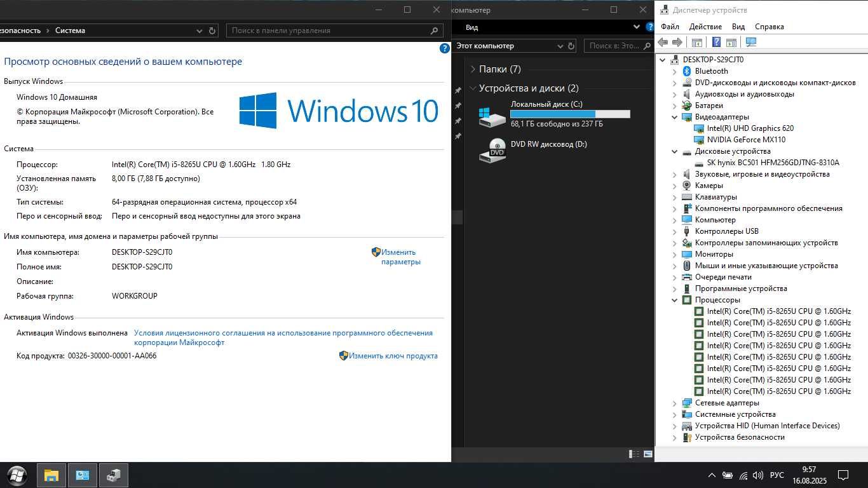Click the Клавиатуры keyboard category icon
This screenshot has height=488, width=868.
point(687,197)
